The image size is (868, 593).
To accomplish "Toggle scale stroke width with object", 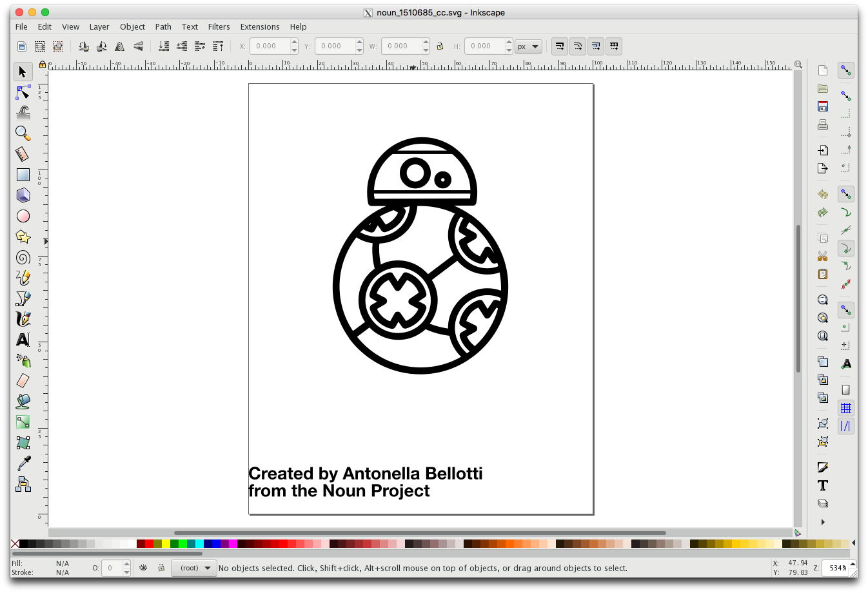I will tap(560, 46).
